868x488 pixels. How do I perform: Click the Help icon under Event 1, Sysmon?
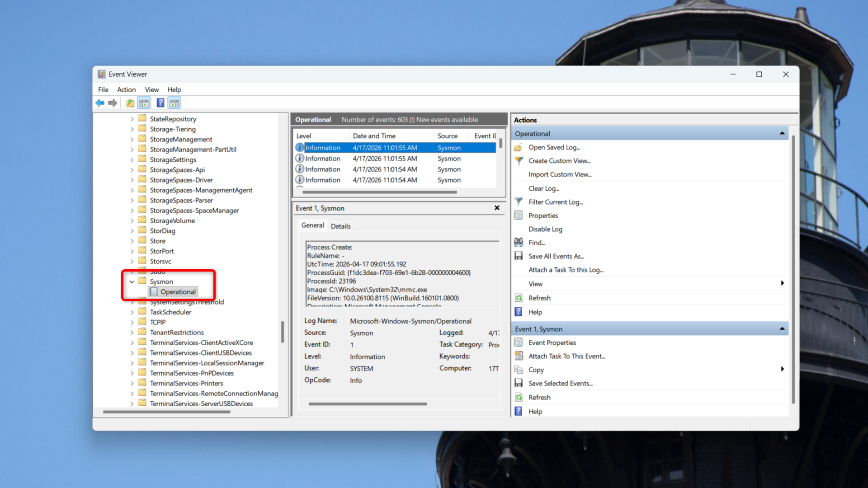519,411
